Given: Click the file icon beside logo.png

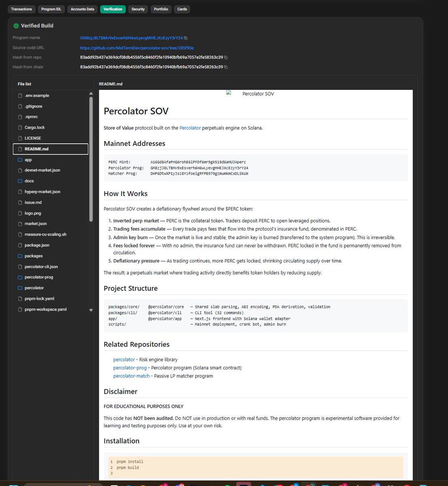Looking at the screenshot, I should tap(20, 213).
